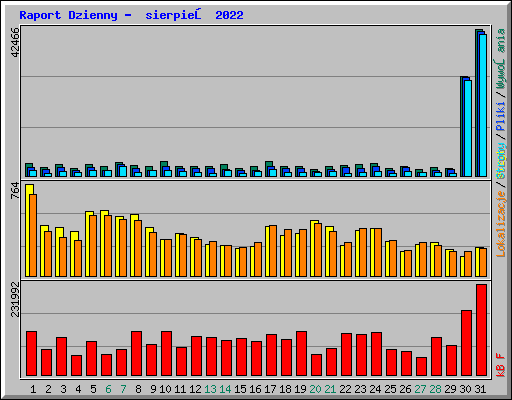The width and height of the screenshot is (512, 400).
Task: Select the red KB bar for day 31
Action: tap(482, 330)
